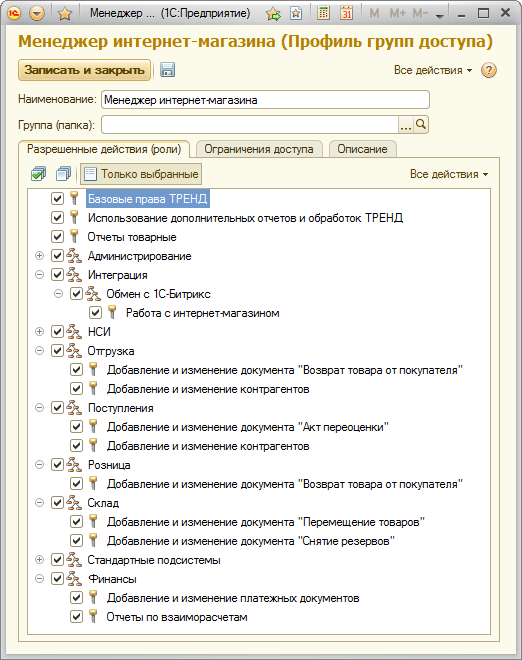The width and height of the screenshot is (522, 660).
Task: Add to favorites page-star icon
Action: click(x=296, y=13)
